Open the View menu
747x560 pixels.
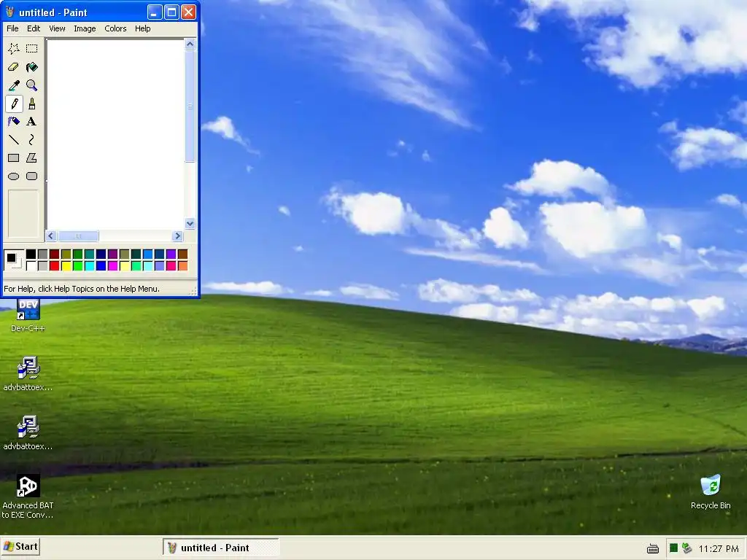(57, 28)
